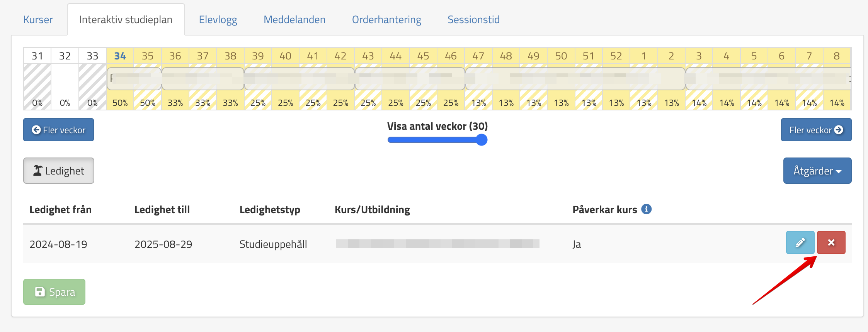The height and width of the screenshot is (332, 868).
Task: Open the Orderhantering tab
Action: click(x=386, y=20)
